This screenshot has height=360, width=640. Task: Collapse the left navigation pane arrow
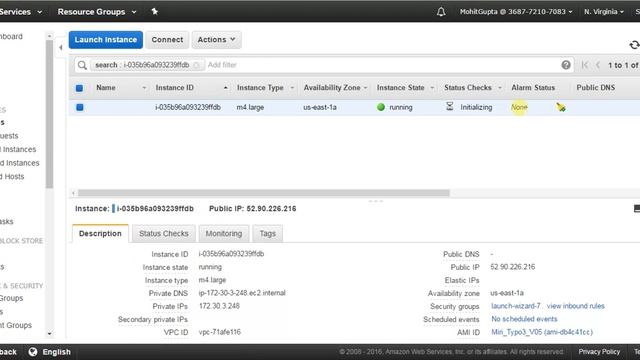[61, 47]
